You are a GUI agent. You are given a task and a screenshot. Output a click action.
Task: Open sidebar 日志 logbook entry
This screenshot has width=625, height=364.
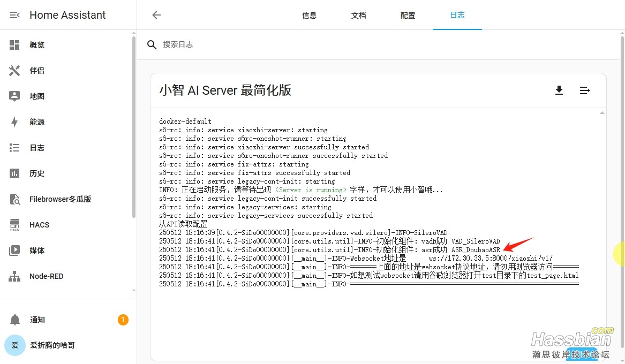point(66,148)
